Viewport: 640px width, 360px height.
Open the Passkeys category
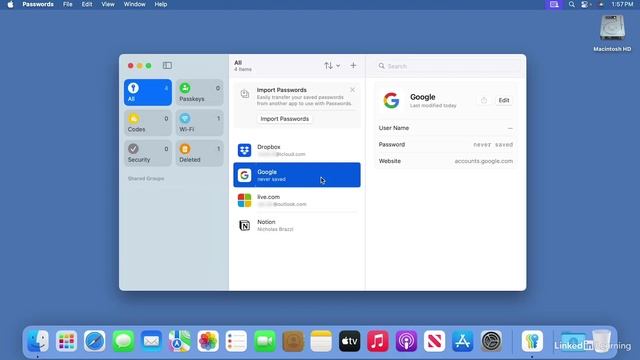click(199, 92)
